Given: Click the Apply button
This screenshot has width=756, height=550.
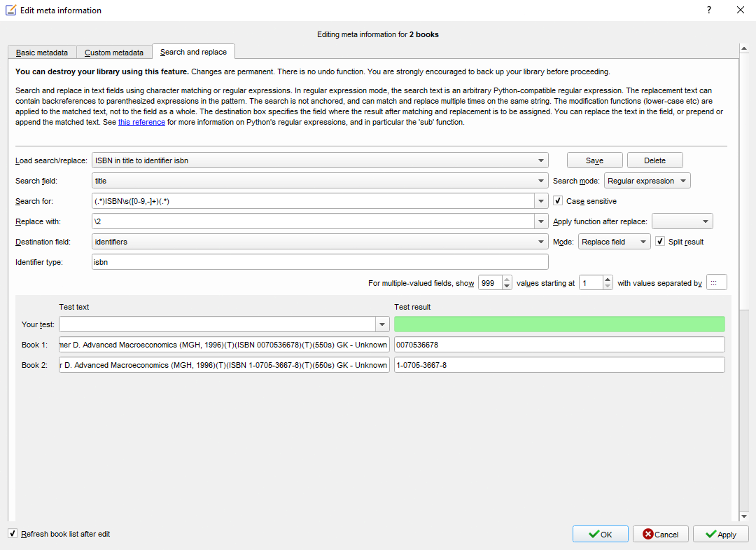Looking at the screenshot, I should (721, 534).
